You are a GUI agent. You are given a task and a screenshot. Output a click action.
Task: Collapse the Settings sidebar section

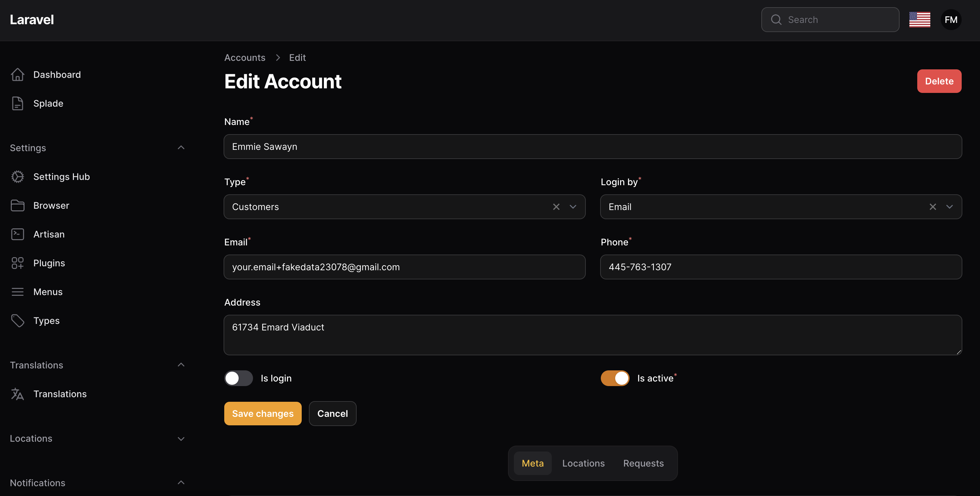[x=181, y=148]
